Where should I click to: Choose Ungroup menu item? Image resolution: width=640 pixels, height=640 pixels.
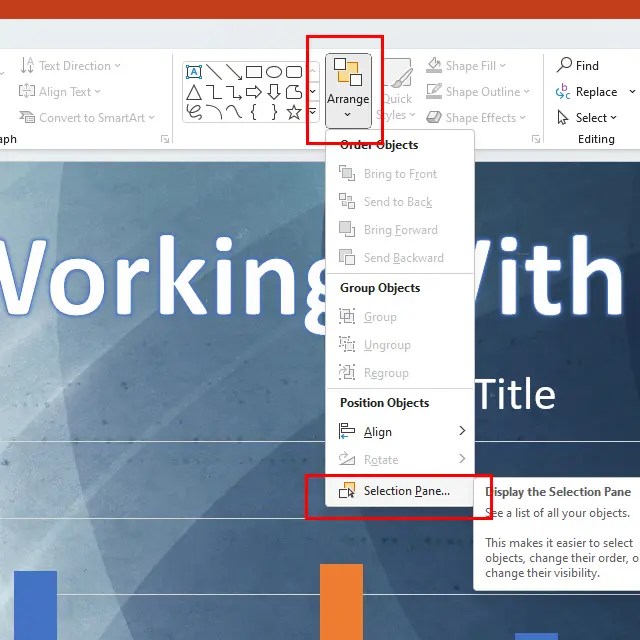[x=400, y=345]
